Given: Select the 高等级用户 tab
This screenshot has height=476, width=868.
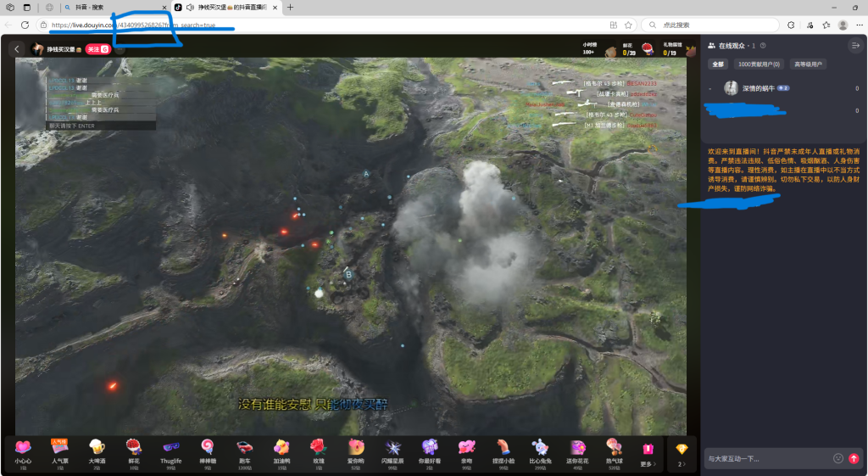Looking at the screenshot, I should pos(808,64).
